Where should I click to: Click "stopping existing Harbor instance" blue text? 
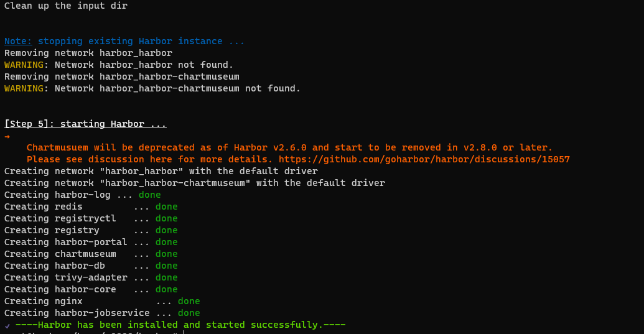pos(141,41)
